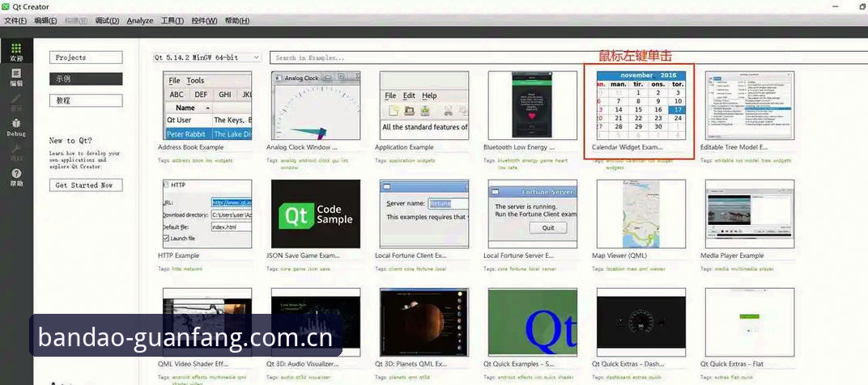This screenshot has height=385, width=868.
Task: Open the HTTP Example thumbnail
Action: click(207, 214)
